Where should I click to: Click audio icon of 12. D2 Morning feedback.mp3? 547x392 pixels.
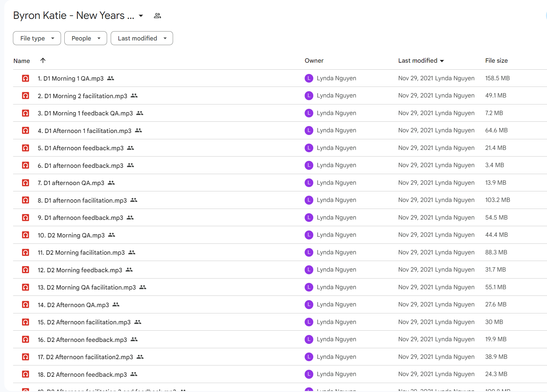[x=26, y=270]
